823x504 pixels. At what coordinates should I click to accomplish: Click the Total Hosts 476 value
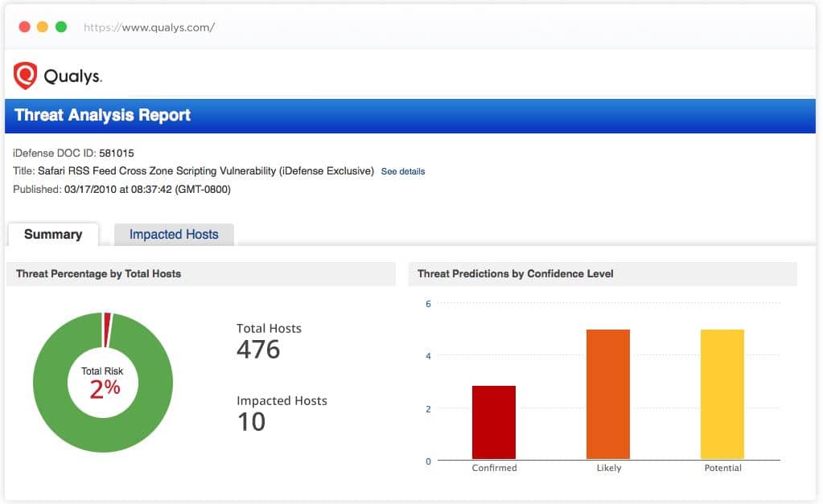tap(258, 350)
